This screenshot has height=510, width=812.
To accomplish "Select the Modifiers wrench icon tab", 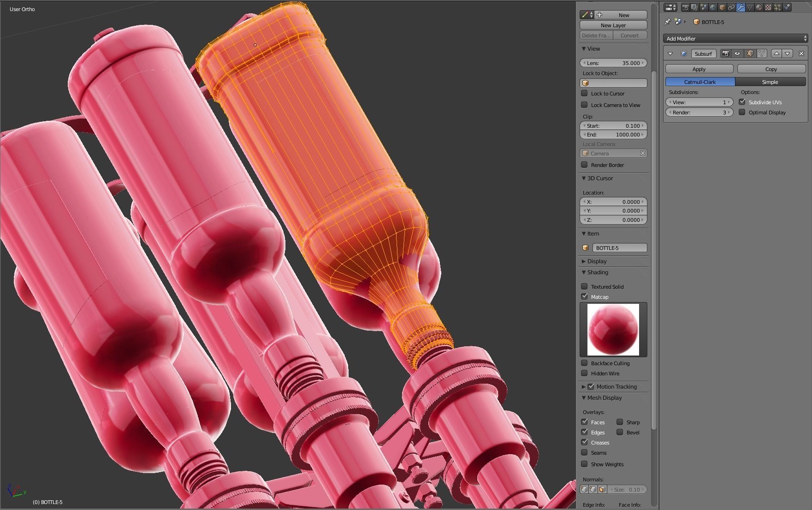I will (741, 7).
